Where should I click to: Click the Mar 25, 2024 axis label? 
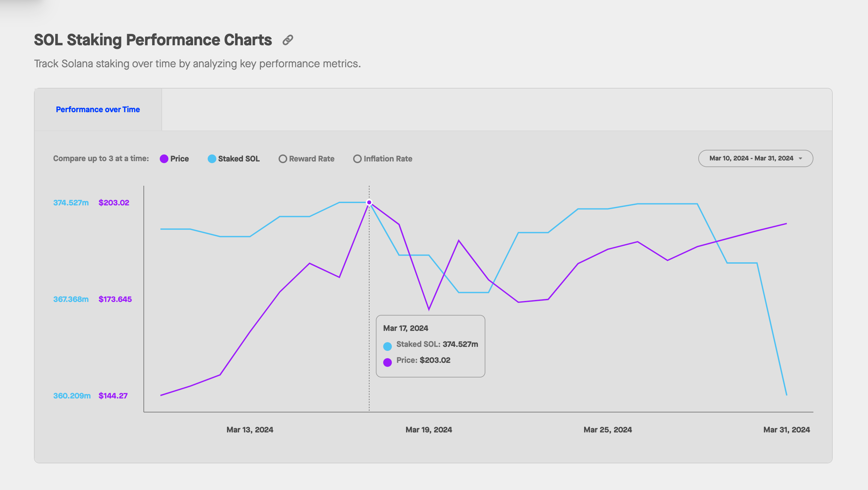tap(607, 430)
